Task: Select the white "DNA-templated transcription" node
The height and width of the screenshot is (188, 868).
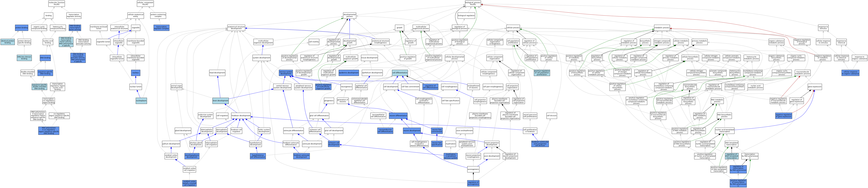Action: tap(732, 144)
